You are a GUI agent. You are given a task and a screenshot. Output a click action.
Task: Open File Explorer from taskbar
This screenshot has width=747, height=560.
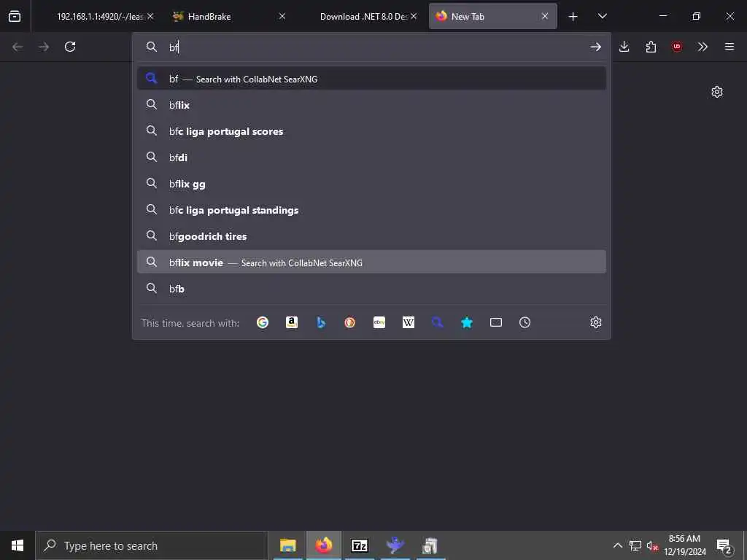click(287, 545)
